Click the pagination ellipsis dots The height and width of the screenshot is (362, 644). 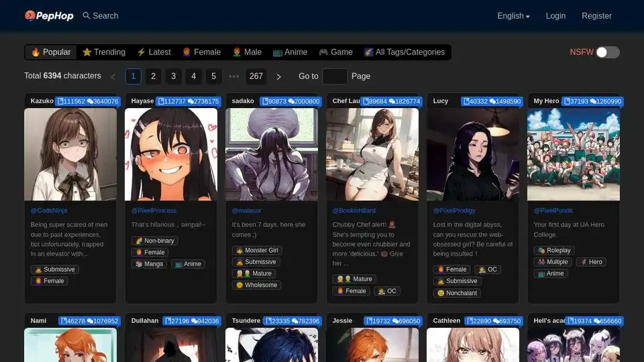[x=233, y=76]
